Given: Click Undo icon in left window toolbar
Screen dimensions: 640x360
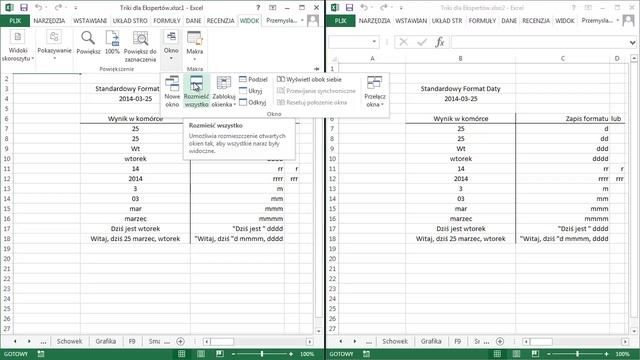Looking at the screenshot, I should tap(38, 7).
